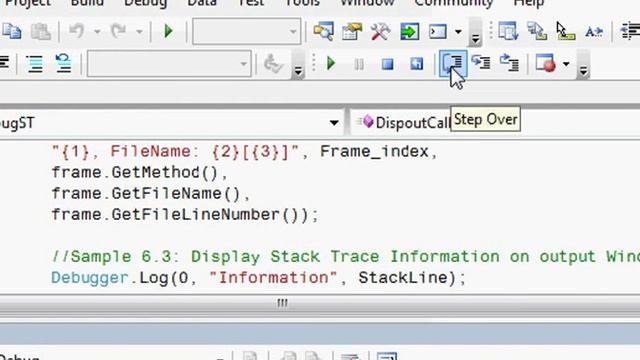Viewport: 640px width, 360px height.
Task: Open the Help menu
Action: pos(529,3)
